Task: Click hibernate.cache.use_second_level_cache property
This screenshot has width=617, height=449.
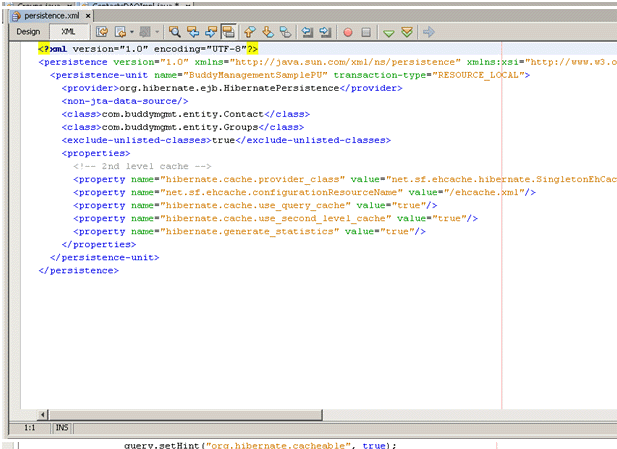Action: pyautogui.click(x=275, y=218)
